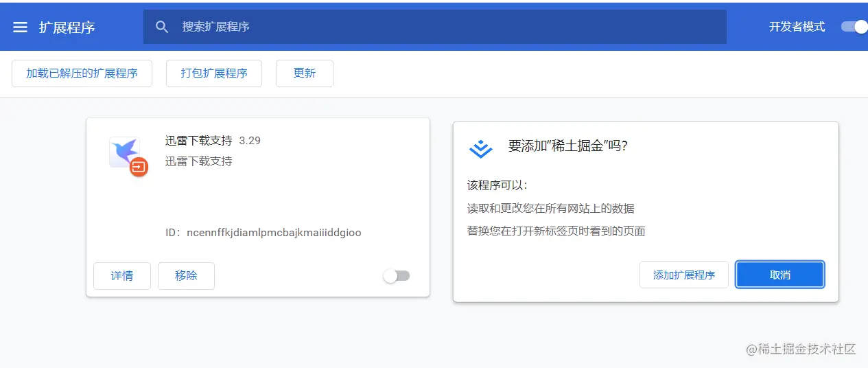
Task: Click 读取和更改您在所有网站上的数据 permission text
Action: [551, 209]
